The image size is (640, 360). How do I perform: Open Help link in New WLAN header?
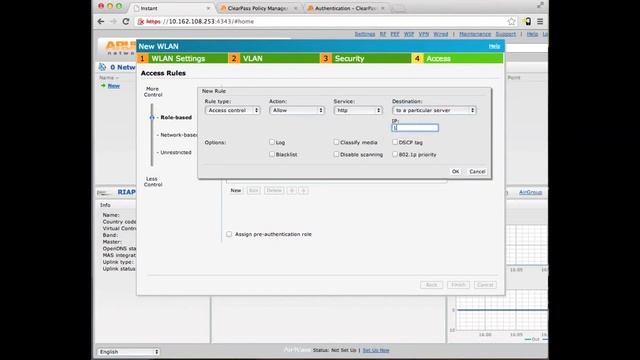494,46
